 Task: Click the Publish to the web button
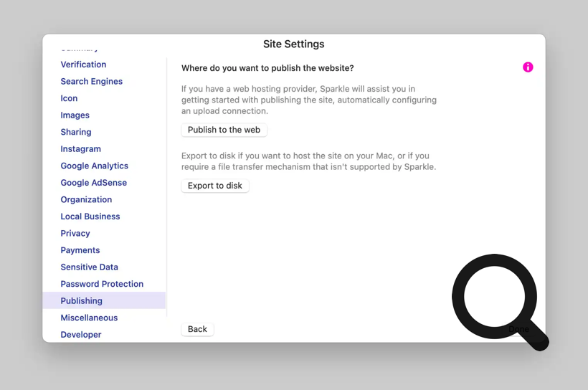[x=224, y=130]
